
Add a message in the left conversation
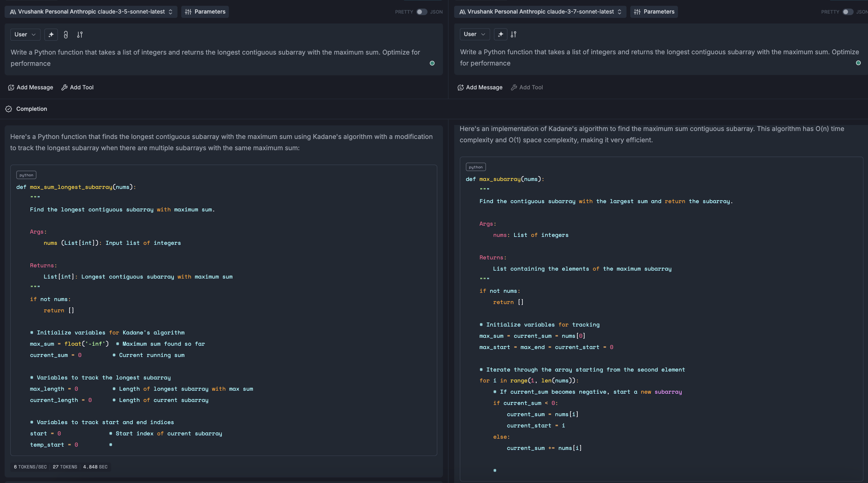click(30, 87)
